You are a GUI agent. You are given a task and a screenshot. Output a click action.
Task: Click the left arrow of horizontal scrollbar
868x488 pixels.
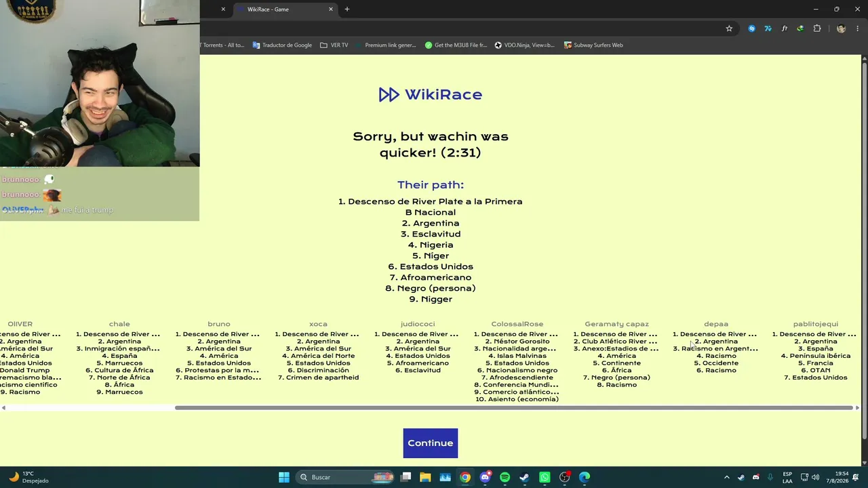[x=3, y=408]
